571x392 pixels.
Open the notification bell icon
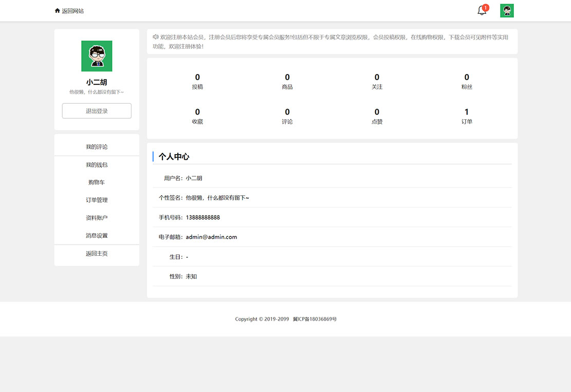pos(482,10)
